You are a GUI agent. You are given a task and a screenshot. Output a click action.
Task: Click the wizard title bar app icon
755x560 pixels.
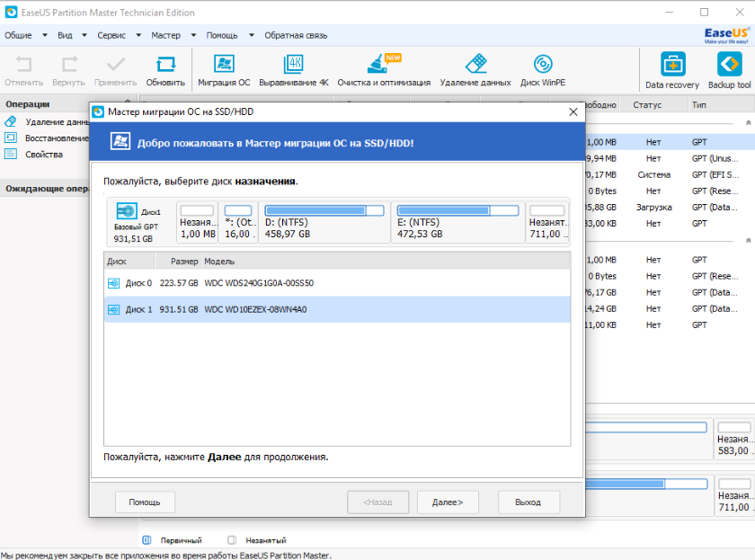click(98, 111)
